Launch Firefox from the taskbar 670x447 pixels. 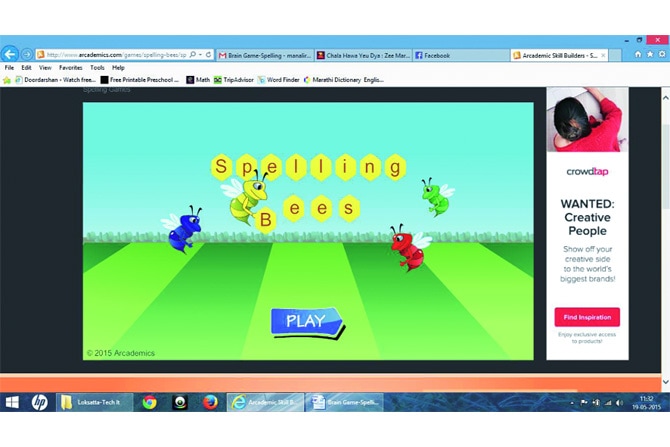(x=210, y=402)
